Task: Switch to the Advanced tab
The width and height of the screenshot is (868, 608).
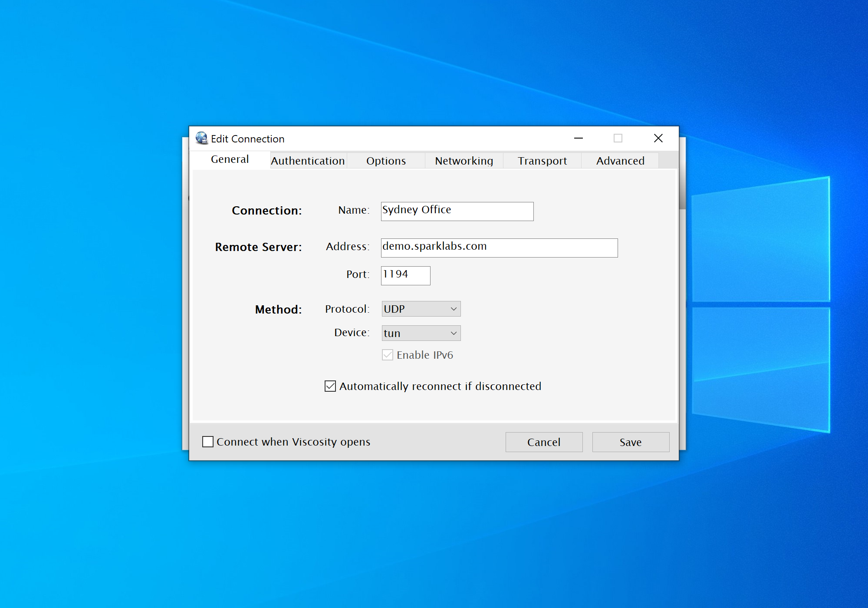Action: coord(619,160)
